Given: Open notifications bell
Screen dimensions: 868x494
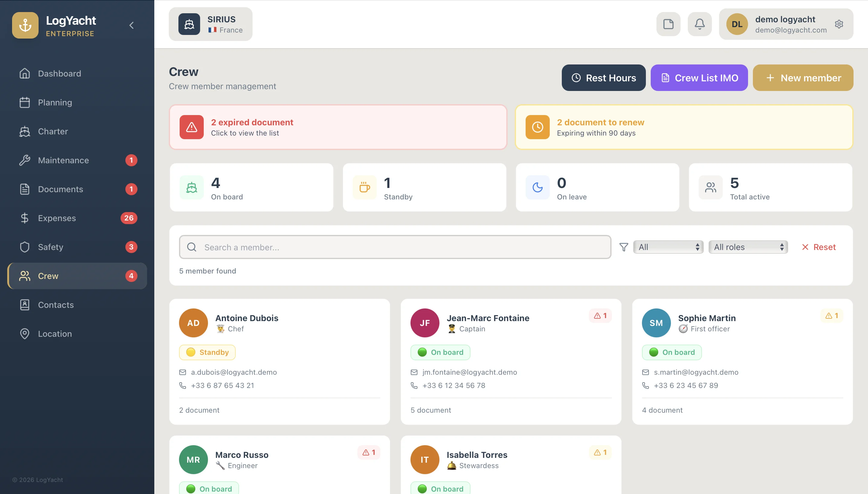Looking at the screenshot, I should pos(700,24).
